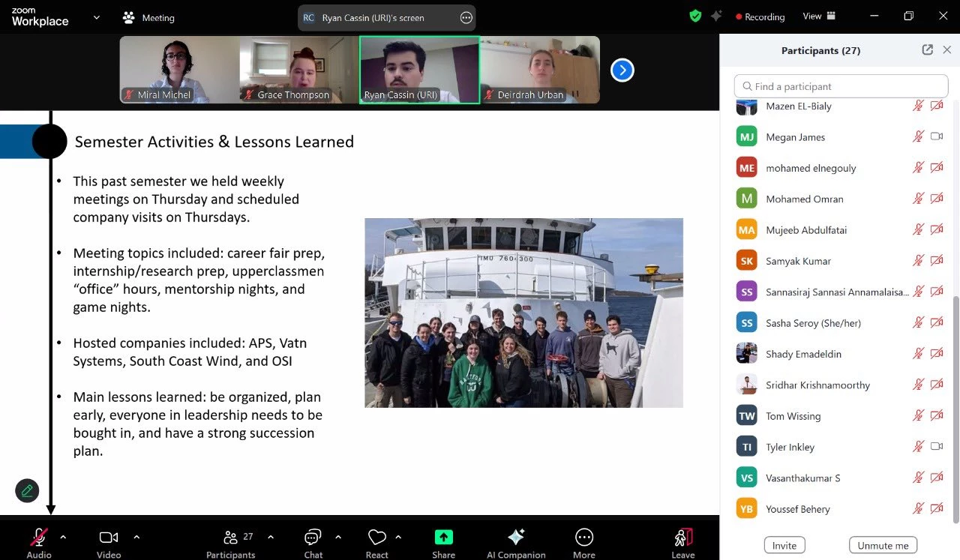
Task: Click the green annotation pencil icon
Action: click(27, 490)
